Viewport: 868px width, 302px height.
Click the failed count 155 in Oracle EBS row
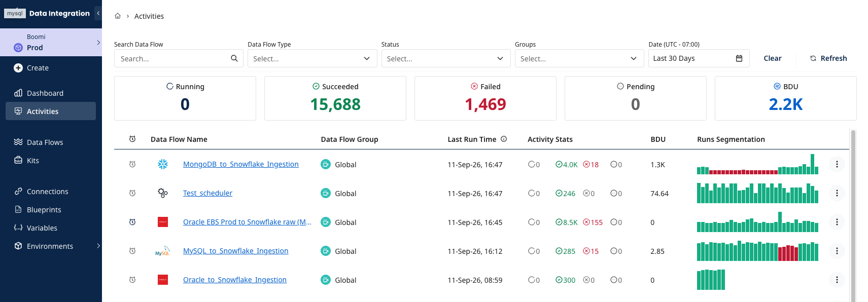pos(593,222)
